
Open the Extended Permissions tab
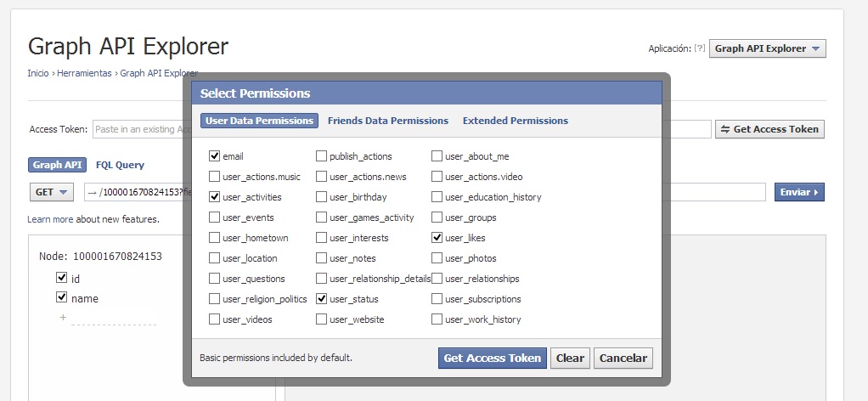(x=515, y=121)
